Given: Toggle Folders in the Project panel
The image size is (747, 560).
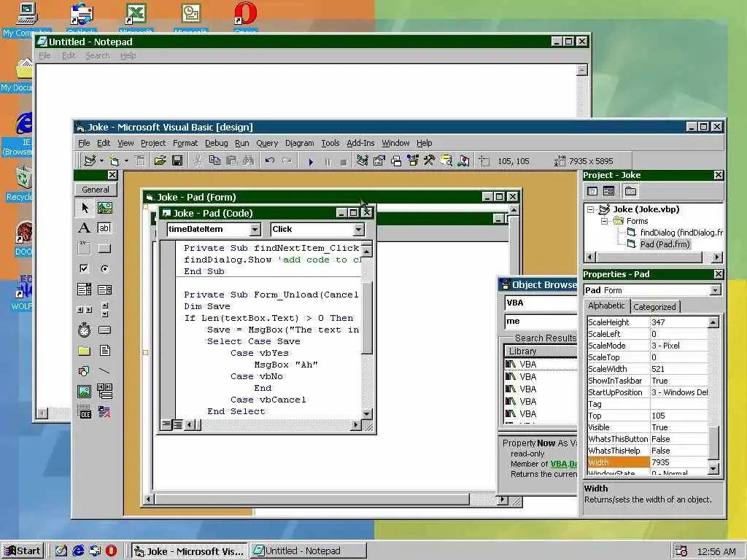Looking at the screenshot, I should coord(631,192).
